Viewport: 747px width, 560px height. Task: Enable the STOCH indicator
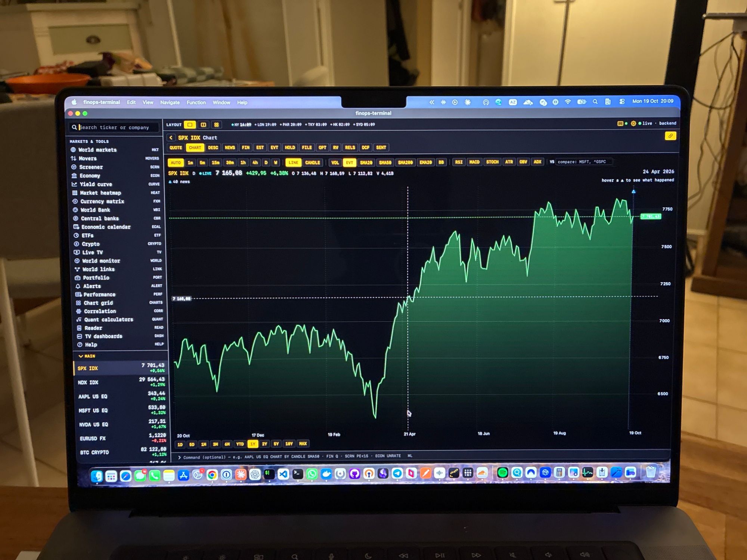(492, 162)
